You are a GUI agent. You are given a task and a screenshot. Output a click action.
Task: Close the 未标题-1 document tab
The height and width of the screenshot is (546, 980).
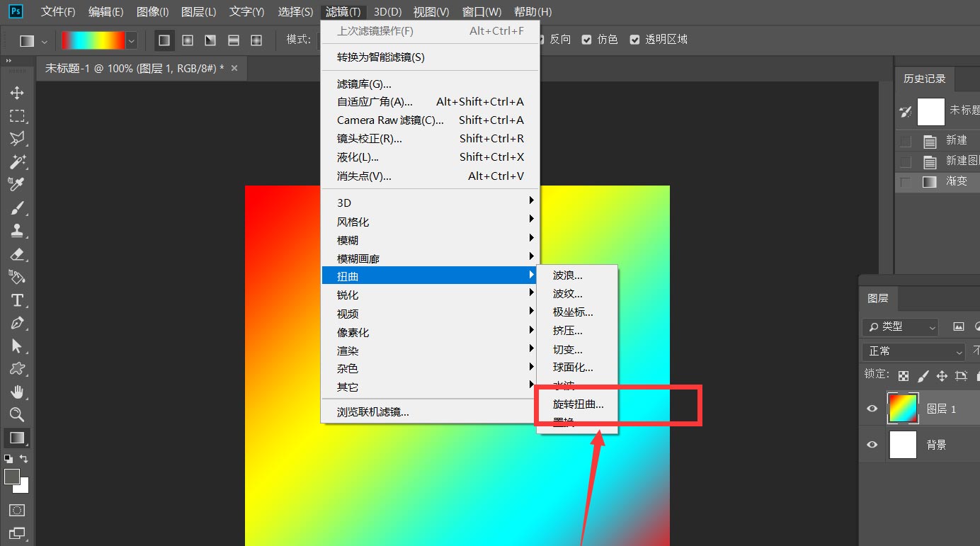pos(234,68)
